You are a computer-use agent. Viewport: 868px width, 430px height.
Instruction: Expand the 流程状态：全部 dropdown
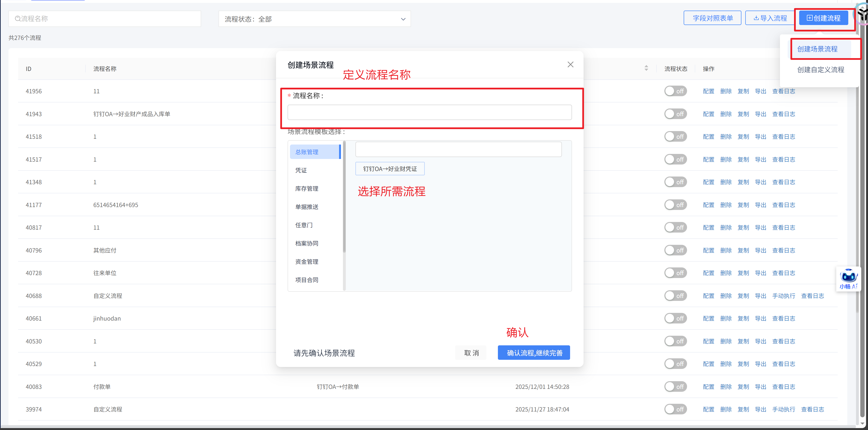[314, 19]
